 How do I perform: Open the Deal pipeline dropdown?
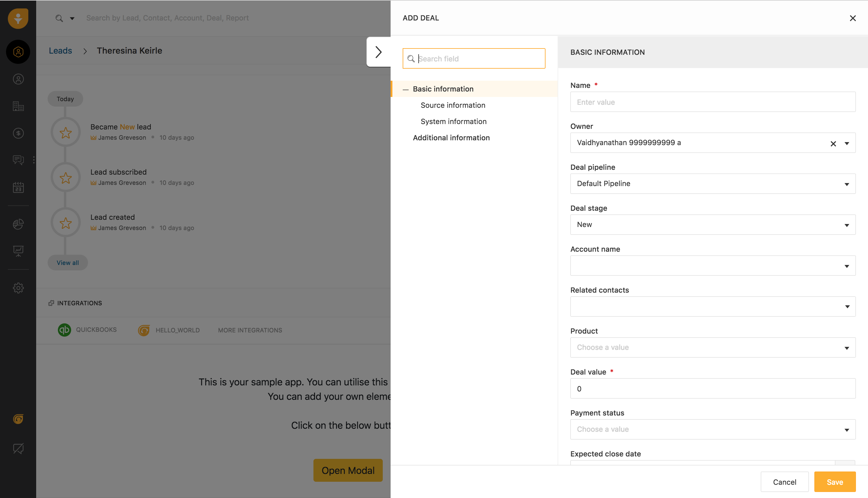coord(712,184)
